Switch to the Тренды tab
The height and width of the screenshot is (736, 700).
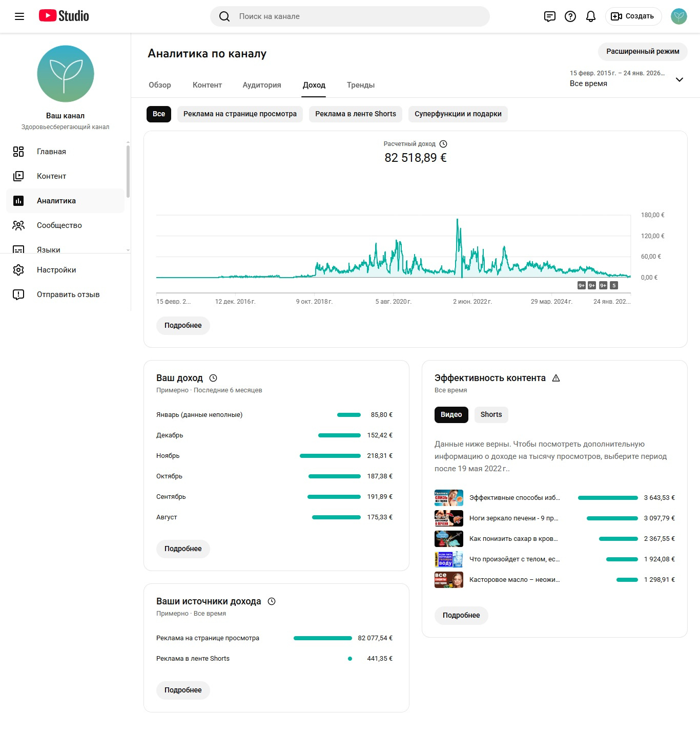tap(361, 85)
